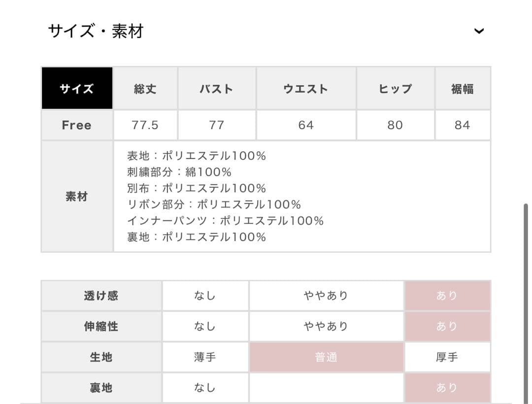Select あり for 裏地
Image resolution: width=532 pixels, height=404 pixels.
tap(447, 388)
